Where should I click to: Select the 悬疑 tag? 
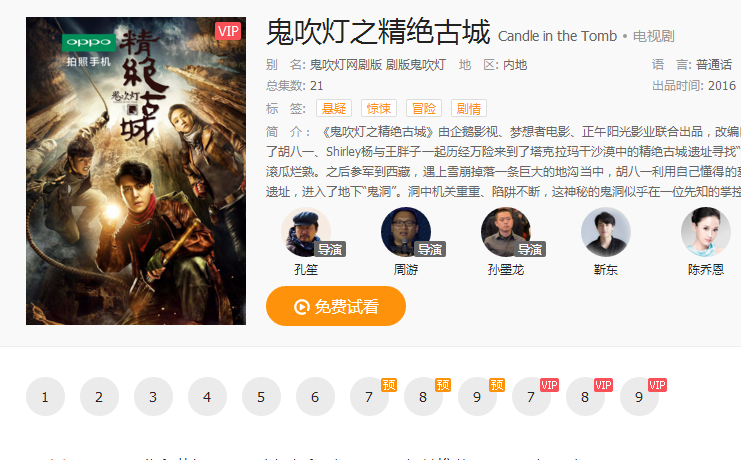click(334, 108)
